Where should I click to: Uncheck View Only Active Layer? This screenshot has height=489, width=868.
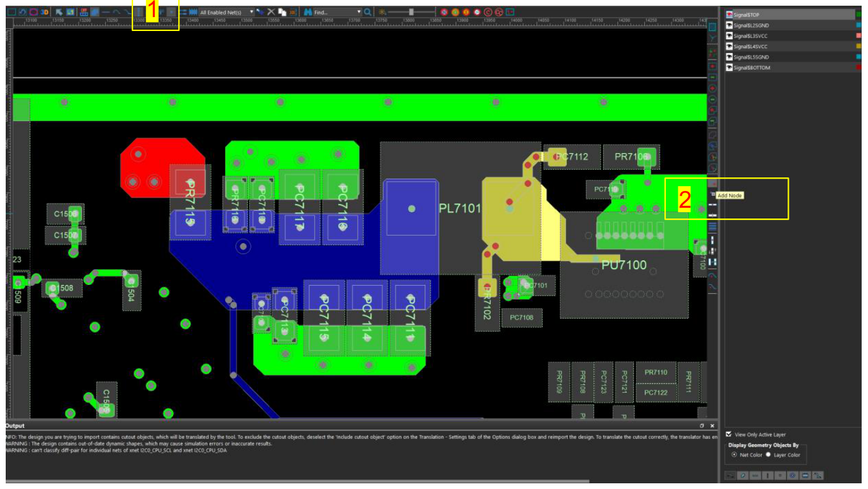729,435
